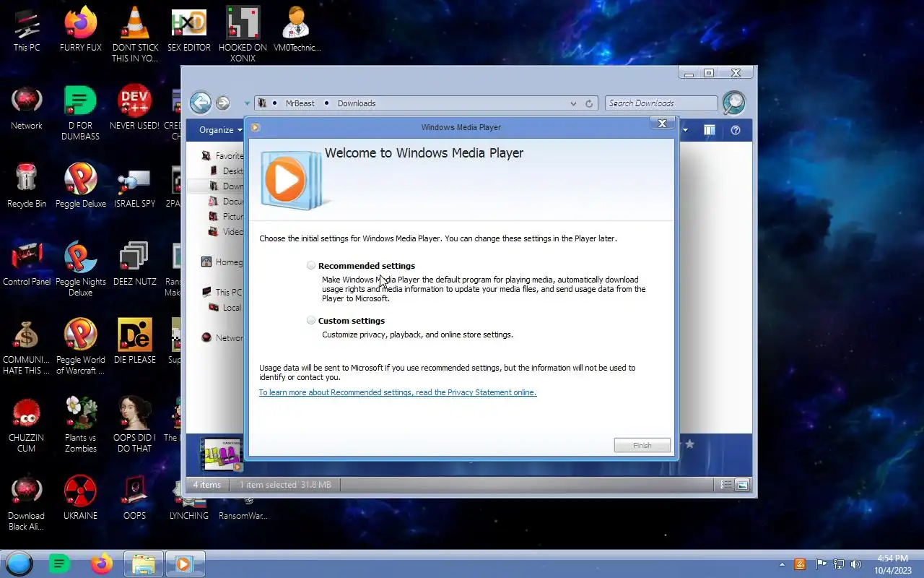Open the green app on the taskbar
The height and width of the screenshot is (578, 924).
pyautogui.click(x=60, y=564)
